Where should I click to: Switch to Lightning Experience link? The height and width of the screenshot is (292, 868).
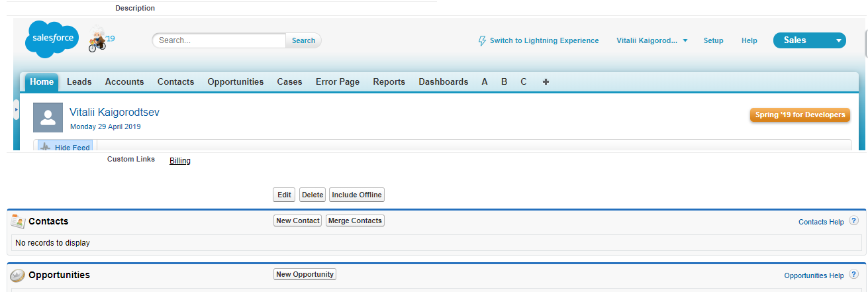[x=544, y=40]
